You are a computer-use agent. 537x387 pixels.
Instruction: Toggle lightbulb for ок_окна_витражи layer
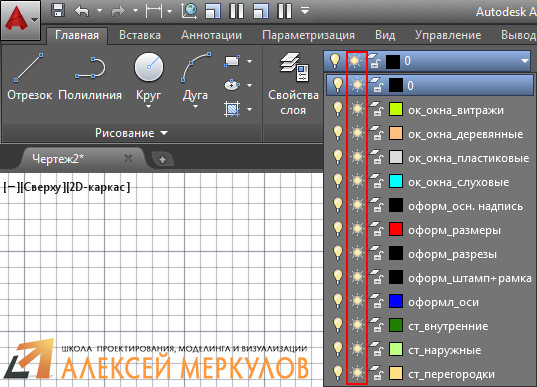338,109
